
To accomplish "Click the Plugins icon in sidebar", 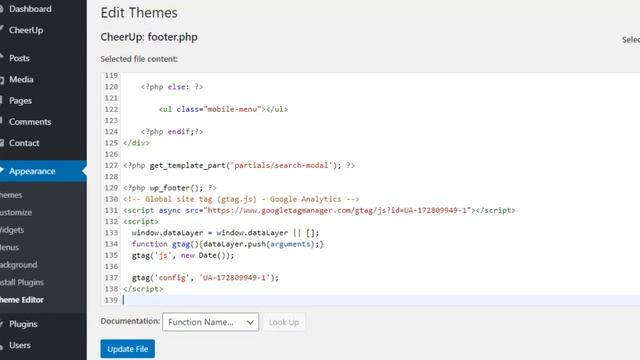I will click(x=2, y=324).
